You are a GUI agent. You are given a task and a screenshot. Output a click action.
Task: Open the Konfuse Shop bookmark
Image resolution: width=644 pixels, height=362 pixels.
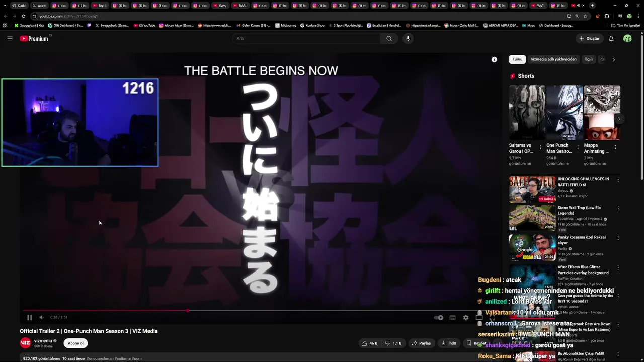tap(312, 25)
